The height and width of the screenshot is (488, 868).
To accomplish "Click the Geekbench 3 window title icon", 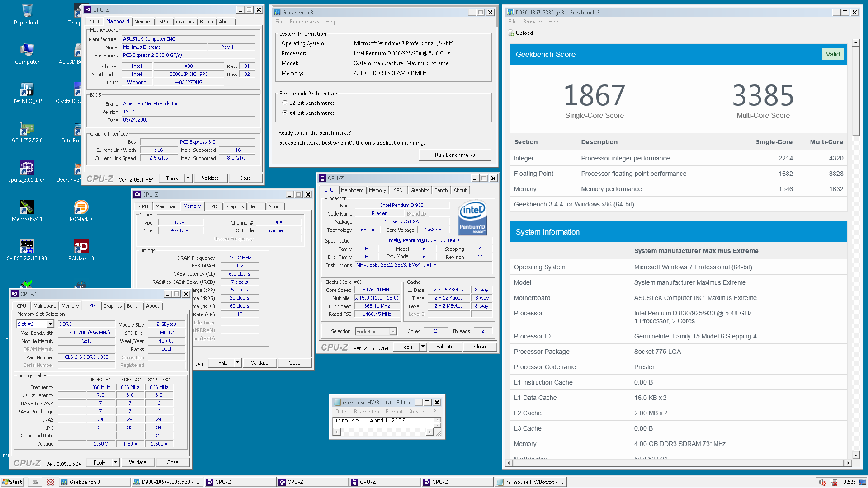I will pos(276,13).
